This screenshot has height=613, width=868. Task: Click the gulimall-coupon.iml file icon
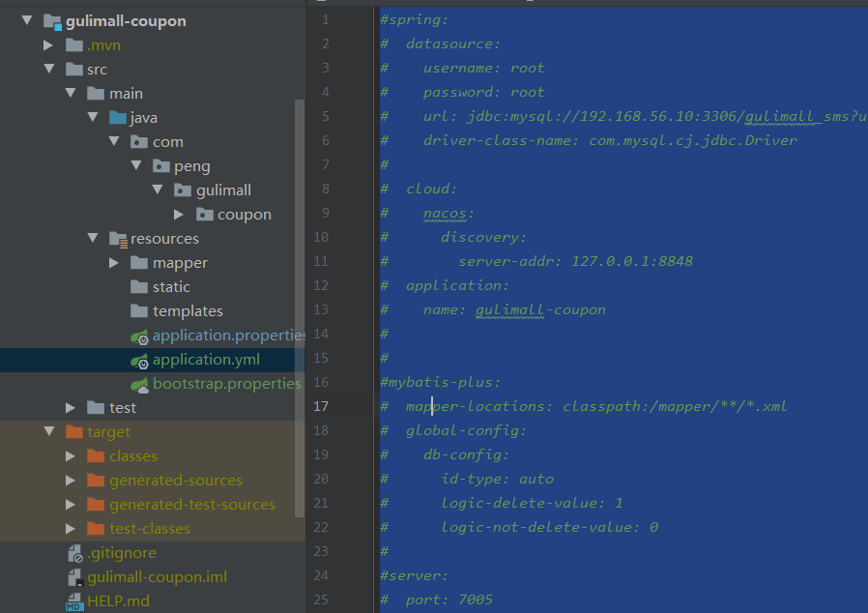tap(75, 577)
